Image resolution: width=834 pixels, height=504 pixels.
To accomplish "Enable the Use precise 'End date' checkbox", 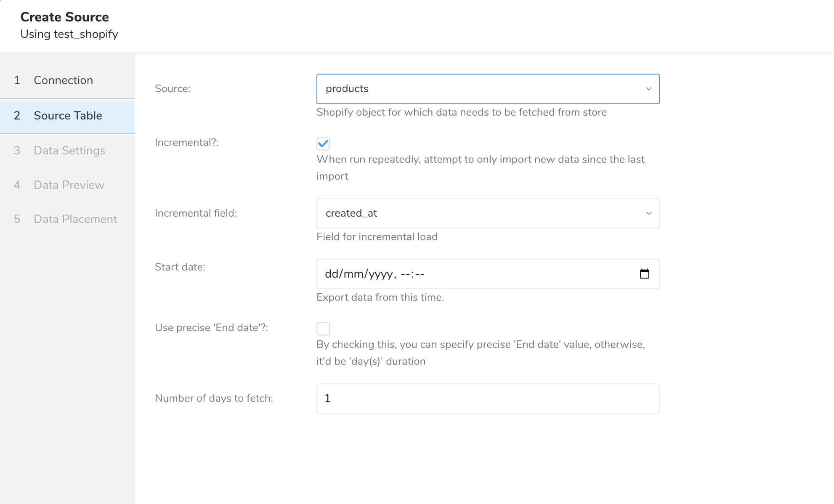I will (x=323, y=329).
